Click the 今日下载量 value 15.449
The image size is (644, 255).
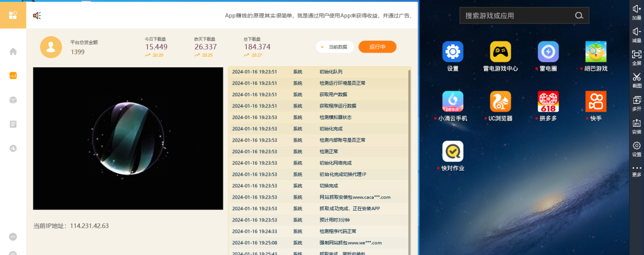156,47
